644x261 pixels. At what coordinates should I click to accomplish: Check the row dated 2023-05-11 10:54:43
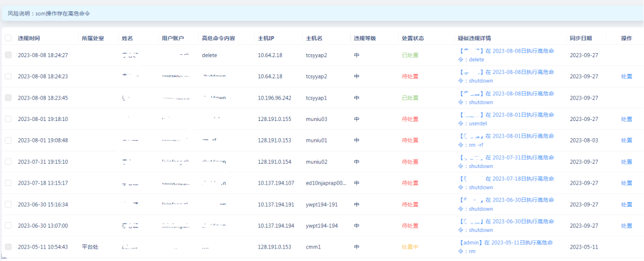tap(8, 247)
